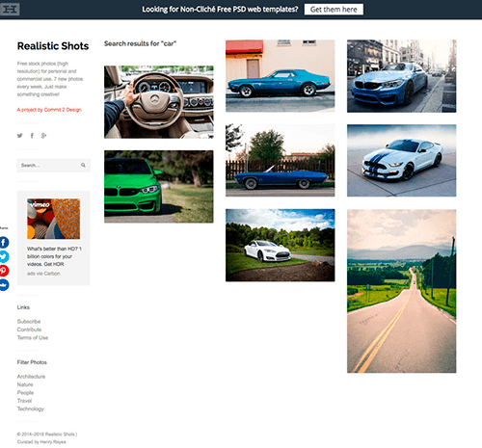Viewport: 482px width, 448px height.
Task: Open the Subscribe link
Action: click(x=29, y=322)
